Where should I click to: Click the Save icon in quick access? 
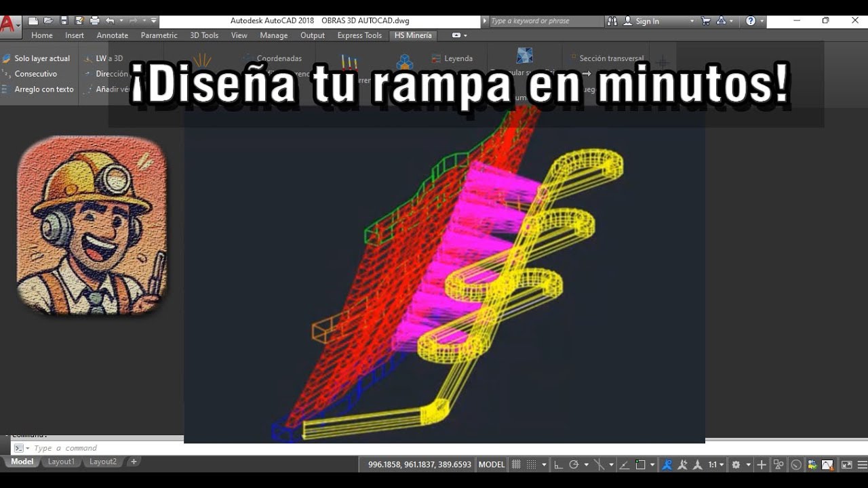tap(64, 21)
